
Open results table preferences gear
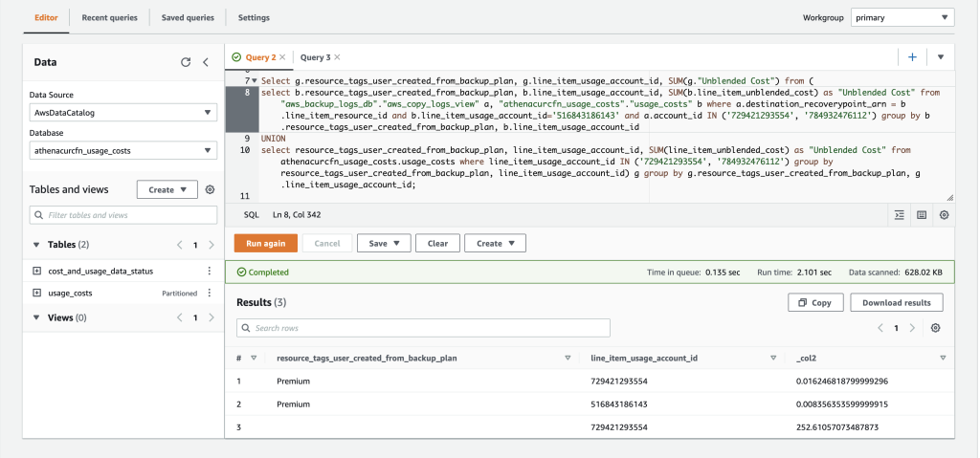[x=936, y=328]
